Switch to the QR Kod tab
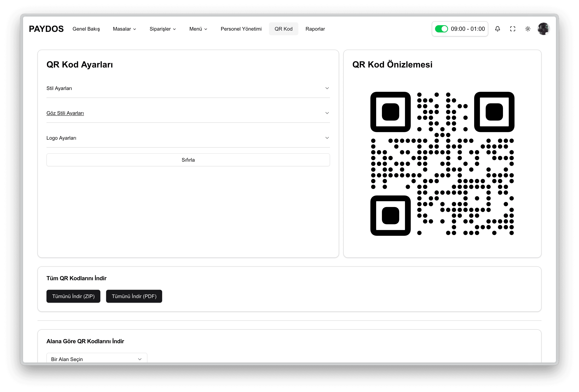The width and height of the screenshot is (579, 392). pyautogui.click(x=283, y=29)
